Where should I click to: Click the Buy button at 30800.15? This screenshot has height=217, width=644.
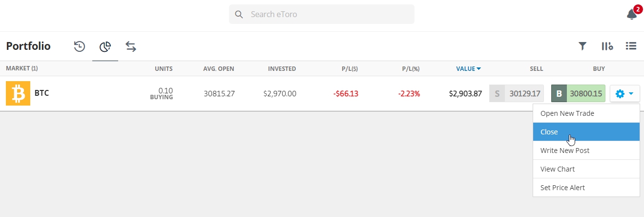[578, 93]
